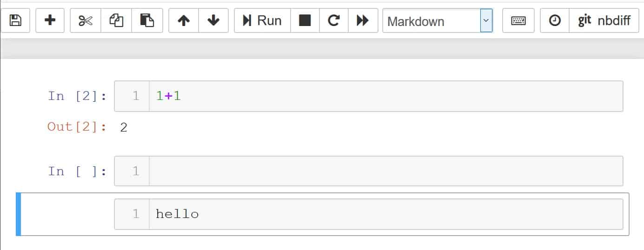Save the notebook with the floppy disk icon
Viewport: 644px width, 250px height.
point(15,21)
